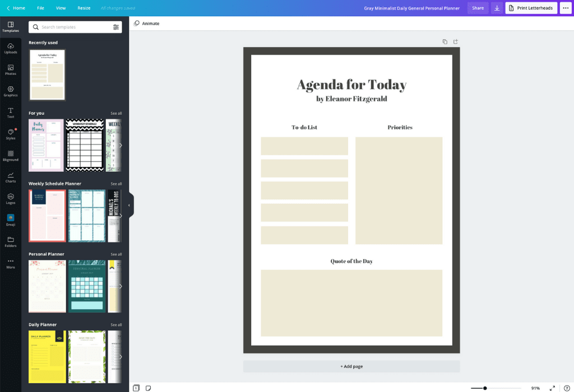Screen dimensions: 574x392
Task: Open the Styles panel
Action: (x=11, y=134)
